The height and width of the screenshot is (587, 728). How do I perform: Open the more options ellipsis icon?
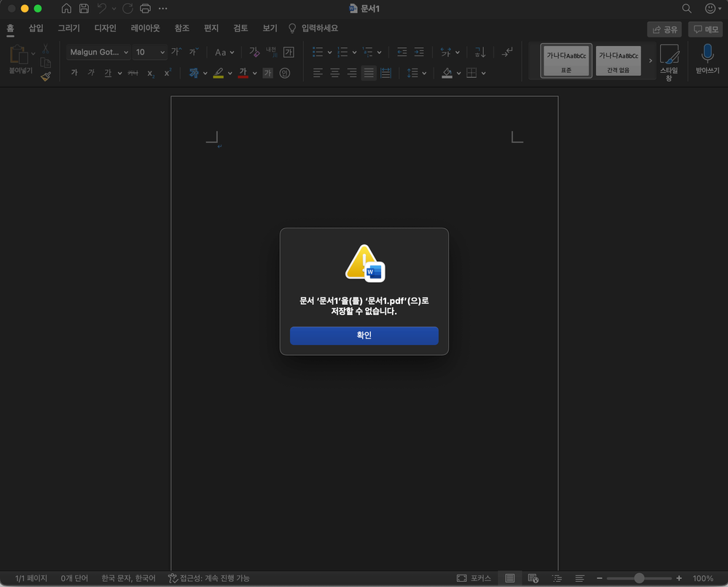click(x=163, y=8)
